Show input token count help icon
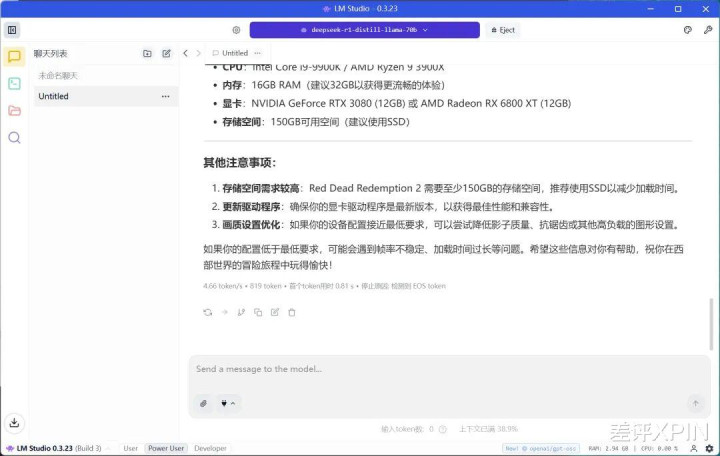 click(x=443, y=429)
